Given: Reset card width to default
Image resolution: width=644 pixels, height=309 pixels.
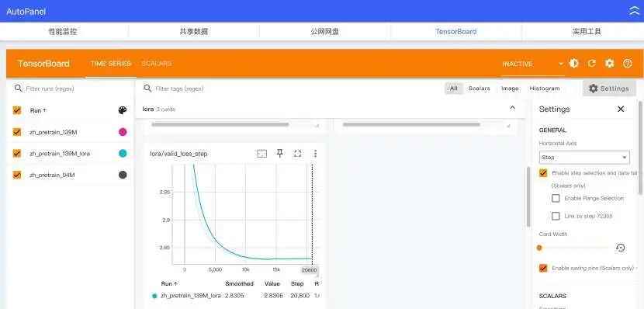Looking at the screenshot, I should click(621, 248).
